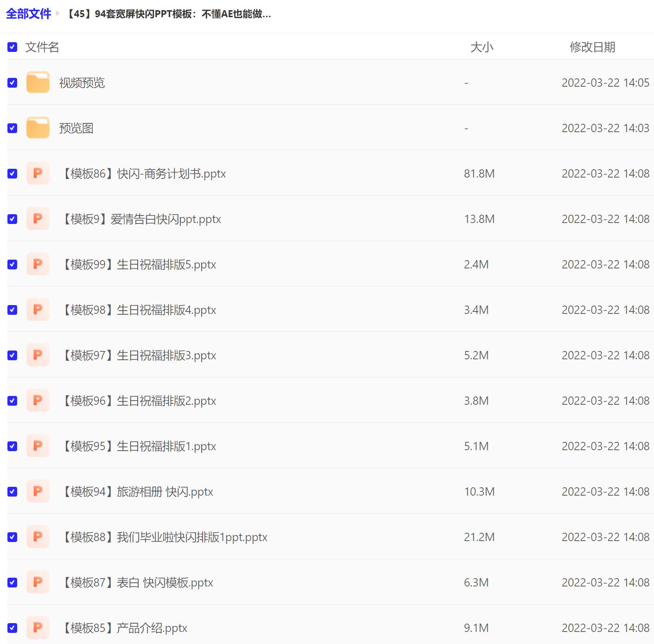Click the PPT icon for 模板94 旅游相册
This screenshot has height=644, width=654.
click(x=38, y=491)
